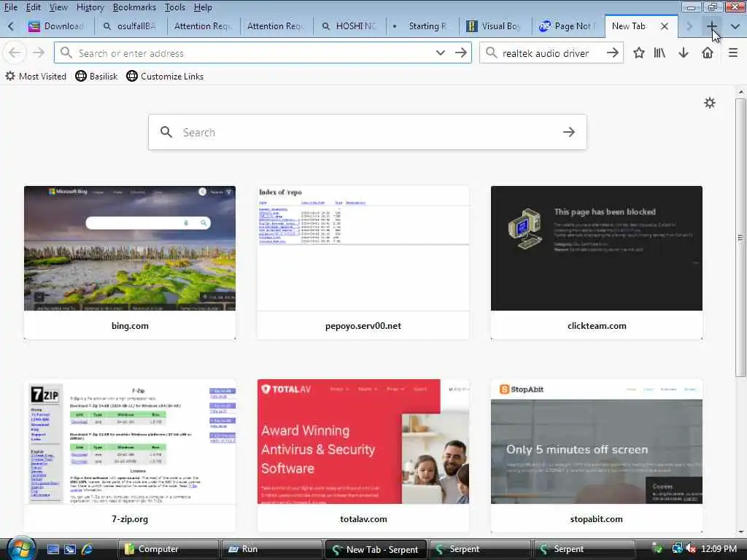747x560 pixels.
Task: Open the Basilisk bookmark
Action: (97, 76)
